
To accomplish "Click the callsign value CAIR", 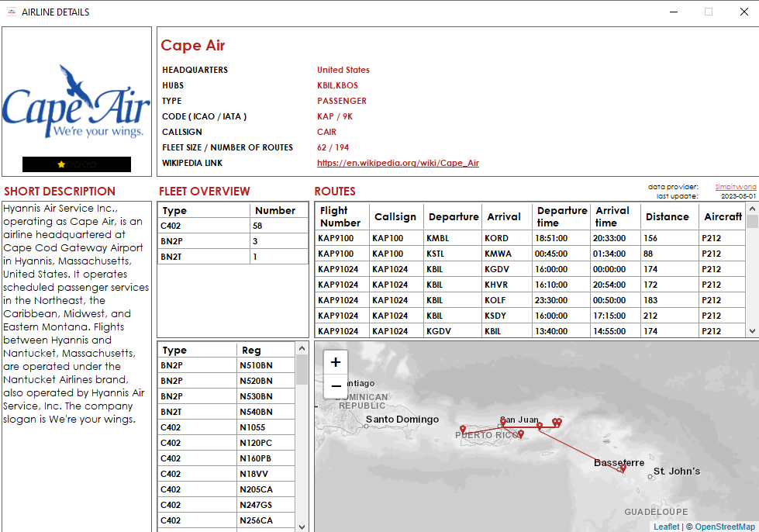I will pyautogui.click(x=326, y=132).
